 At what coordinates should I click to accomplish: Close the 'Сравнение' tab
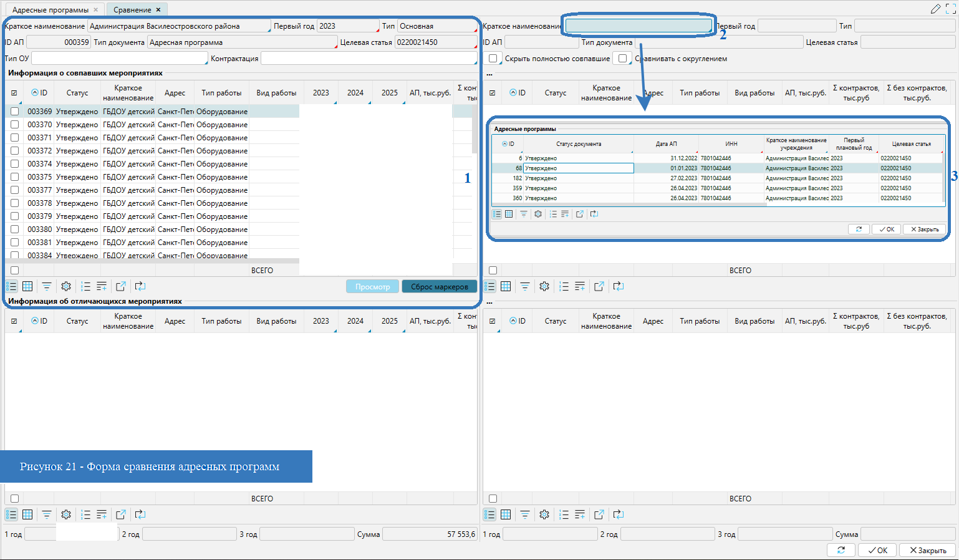pyautogui.click(x=158, y=10)
